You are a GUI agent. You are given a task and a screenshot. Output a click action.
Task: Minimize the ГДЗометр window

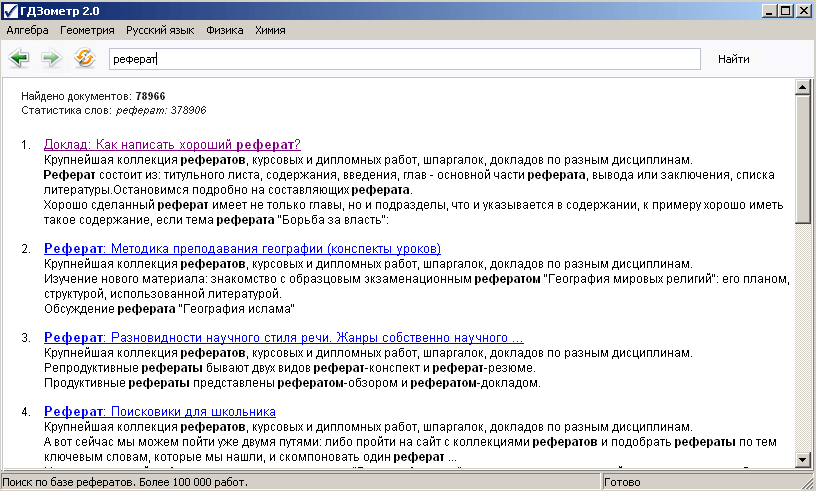pyautogui.click(x=769, y=10)
